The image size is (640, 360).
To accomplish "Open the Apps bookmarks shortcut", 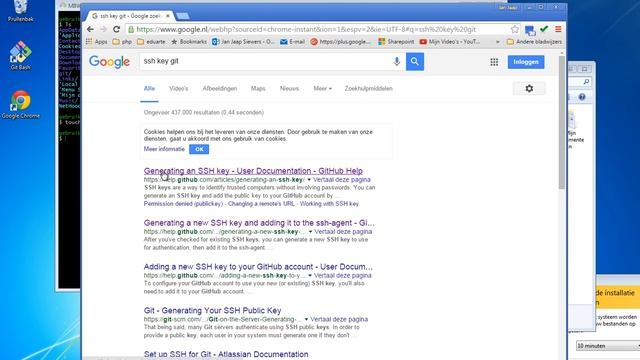I will coord(97,42).
